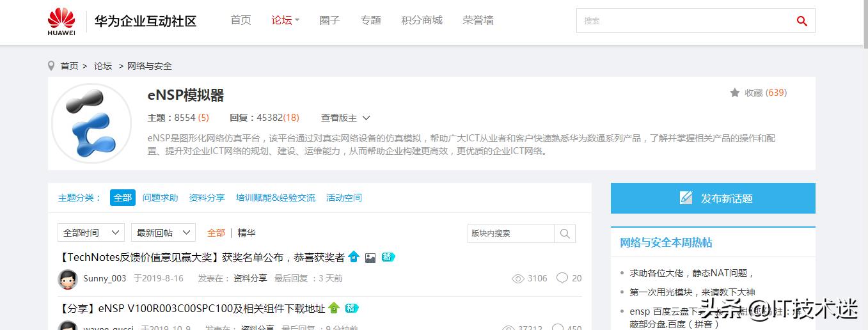Filter posts by 精华
This screenshot has width=868, height=330.
[246, 233]
